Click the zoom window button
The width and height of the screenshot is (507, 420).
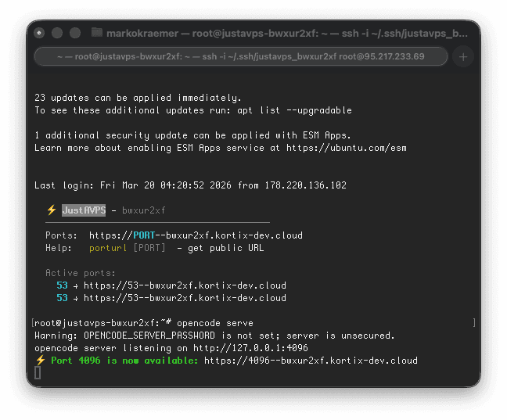pyautogui.click(x=75, y=33)
